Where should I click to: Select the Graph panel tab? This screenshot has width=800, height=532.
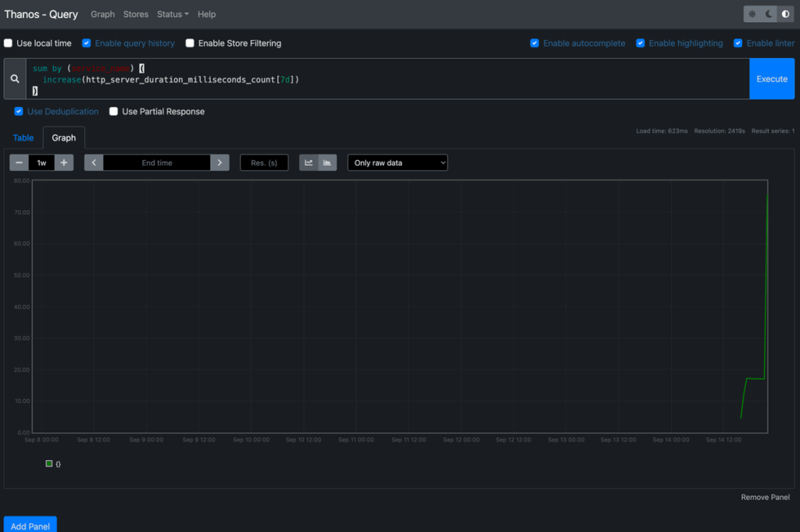point(64,137)
